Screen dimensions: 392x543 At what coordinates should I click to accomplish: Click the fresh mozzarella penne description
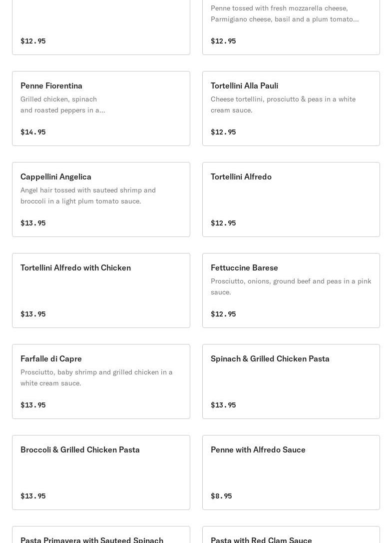pos(284,13)
